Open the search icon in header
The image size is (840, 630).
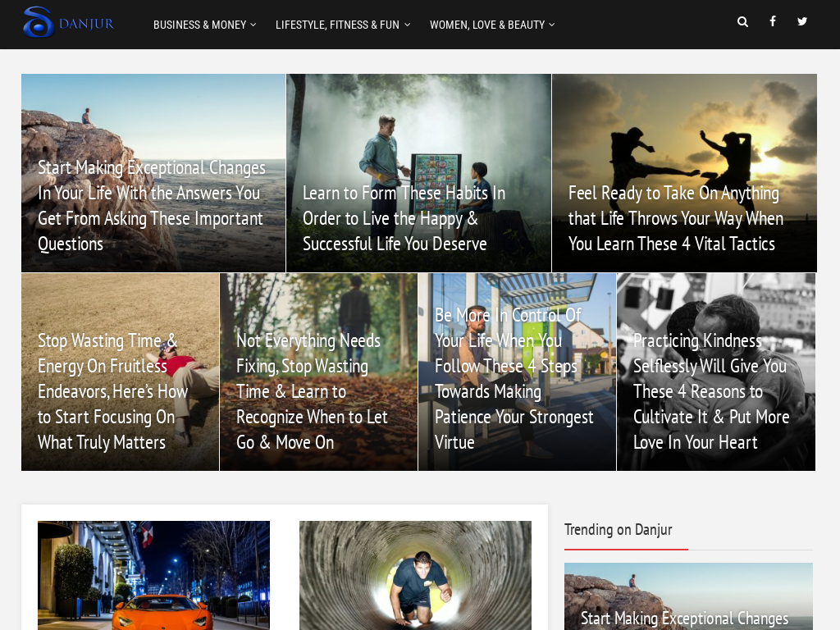coord(742,22)
